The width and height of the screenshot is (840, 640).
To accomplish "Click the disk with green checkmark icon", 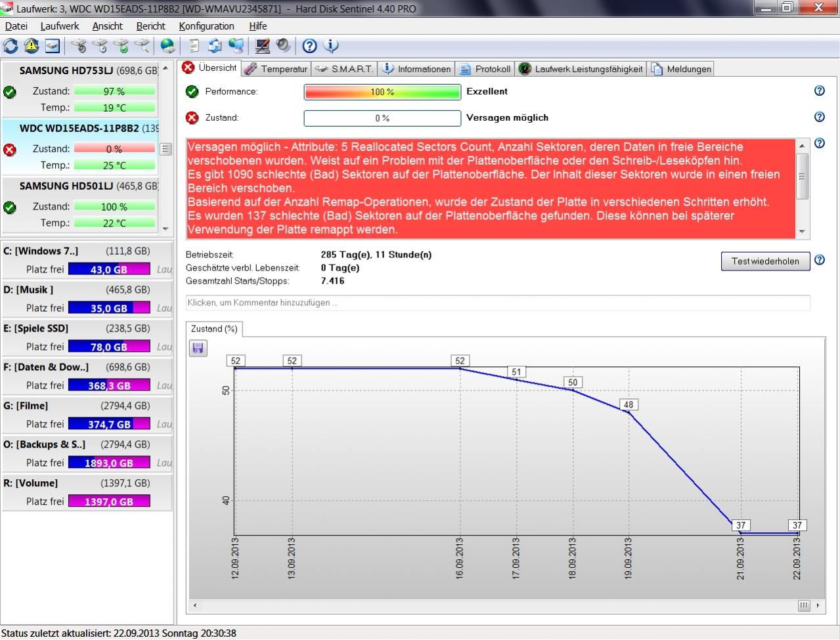I will click(121, 46).
